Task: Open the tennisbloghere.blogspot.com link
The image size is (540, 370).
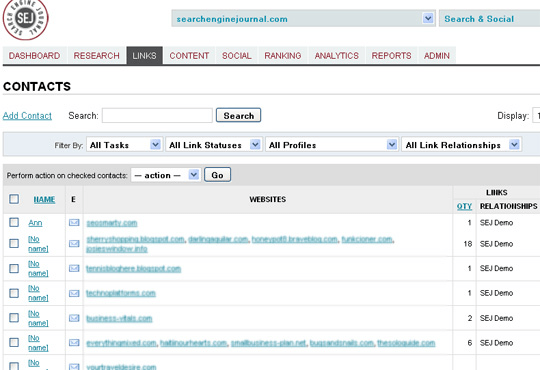Action: 134,268
